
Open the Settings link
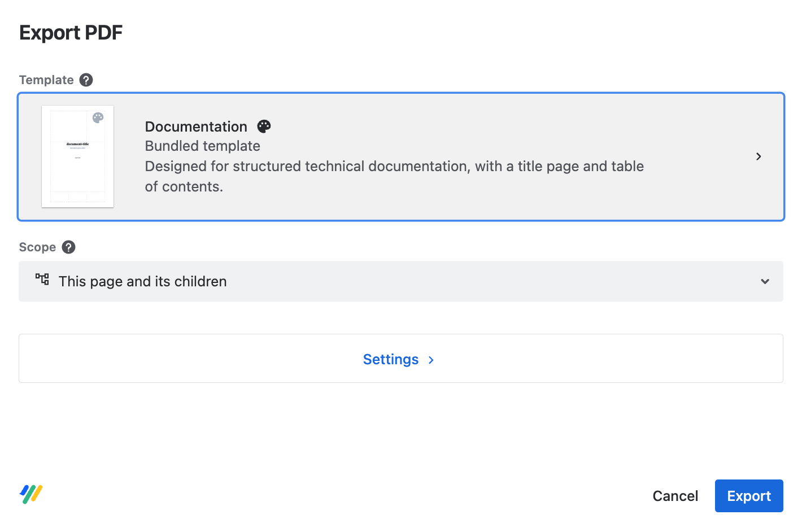[391, 360]
